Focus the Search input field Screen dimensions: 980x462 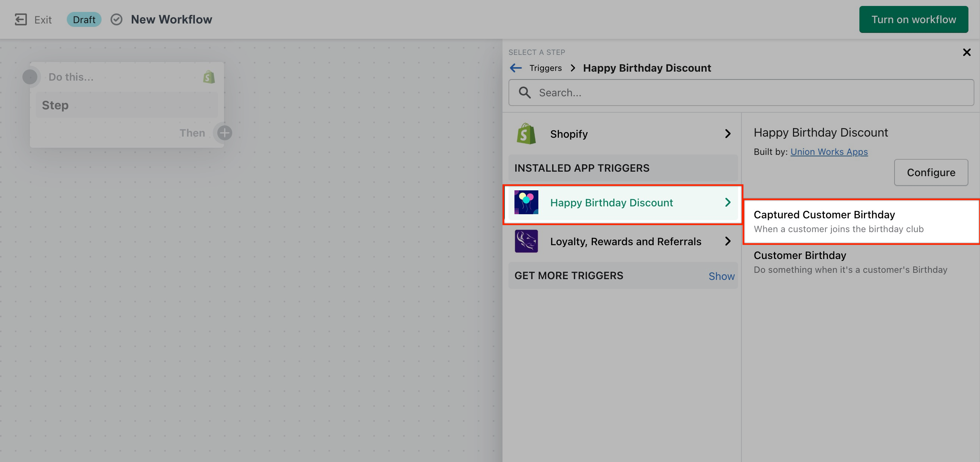pyautogui.click(x=741, y=93)
